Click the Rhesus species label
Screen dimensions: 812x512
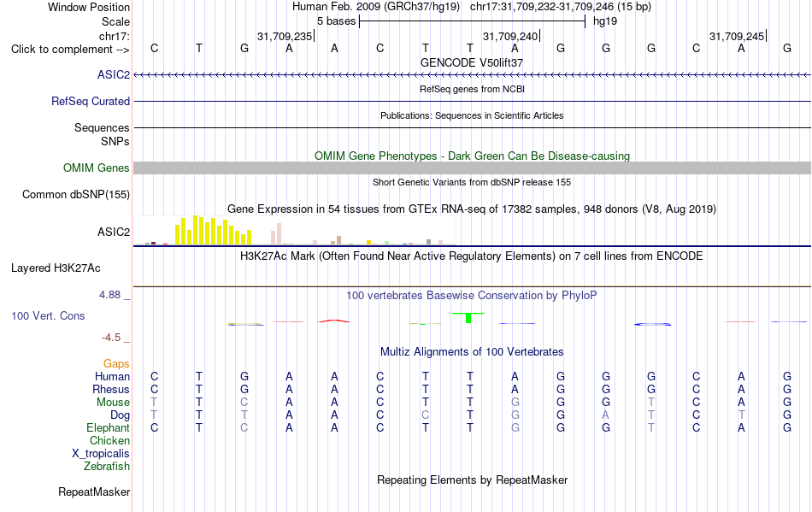[x=111, y=389]
